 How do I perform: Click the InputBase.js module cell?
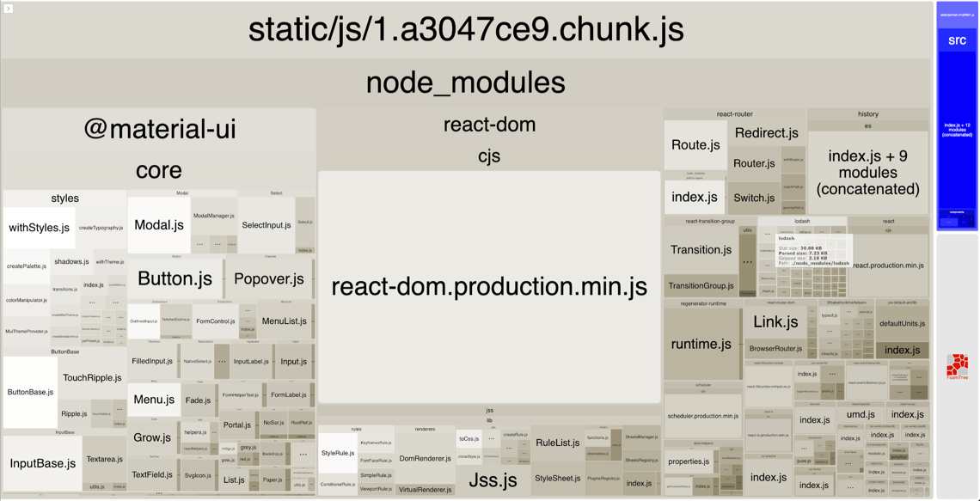(42, 463)
